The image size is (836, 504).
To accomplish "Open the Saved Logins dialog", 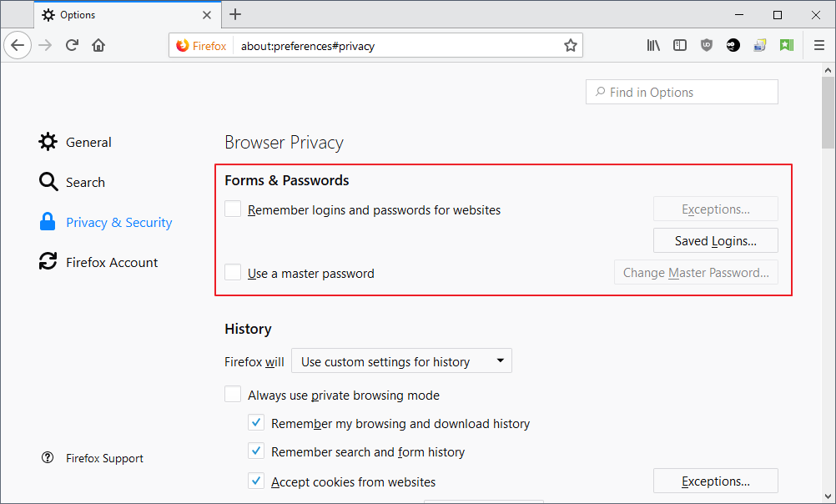I will coord(716,240).
